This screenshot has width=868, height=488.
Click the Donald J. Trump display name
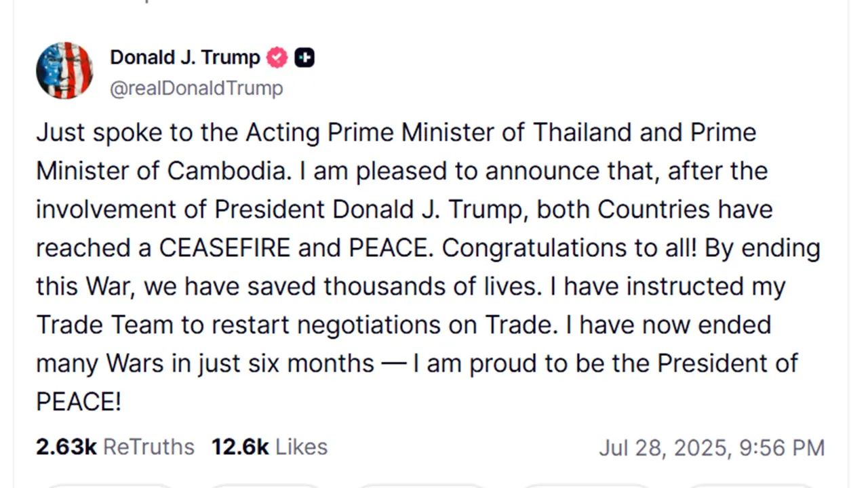(x=184, y=57)
